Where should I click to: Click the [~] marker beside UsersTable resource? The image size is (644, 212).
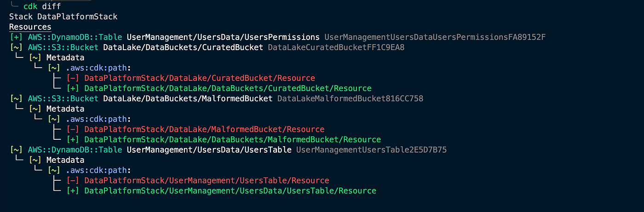tap(16, 150)
